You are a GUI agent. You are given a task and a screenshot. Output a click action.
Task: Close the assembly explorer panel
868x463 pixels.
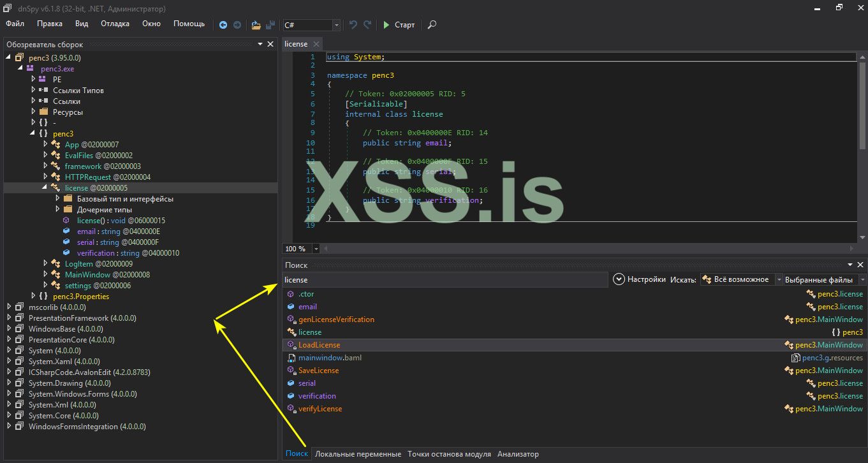(x=270, y=44)
